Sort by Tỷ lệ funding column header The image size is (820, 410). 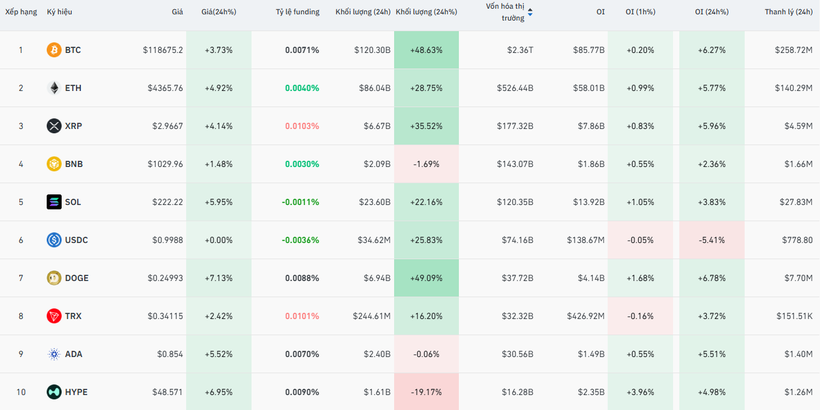[297, 12]
